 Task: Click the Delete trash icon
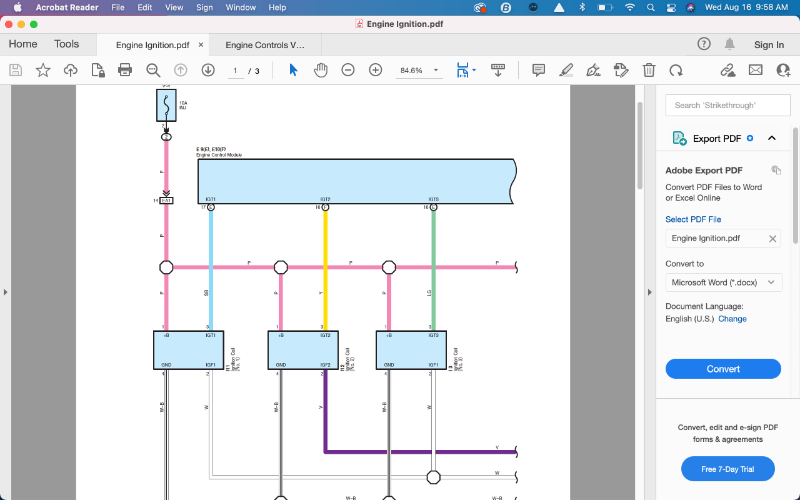click(649, 70)
